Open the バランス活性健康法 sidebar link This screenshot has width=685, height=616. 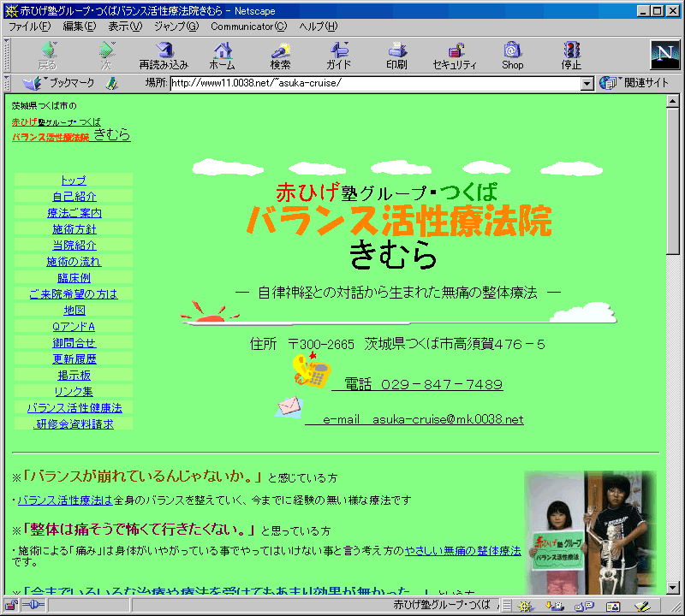(74, 408)
